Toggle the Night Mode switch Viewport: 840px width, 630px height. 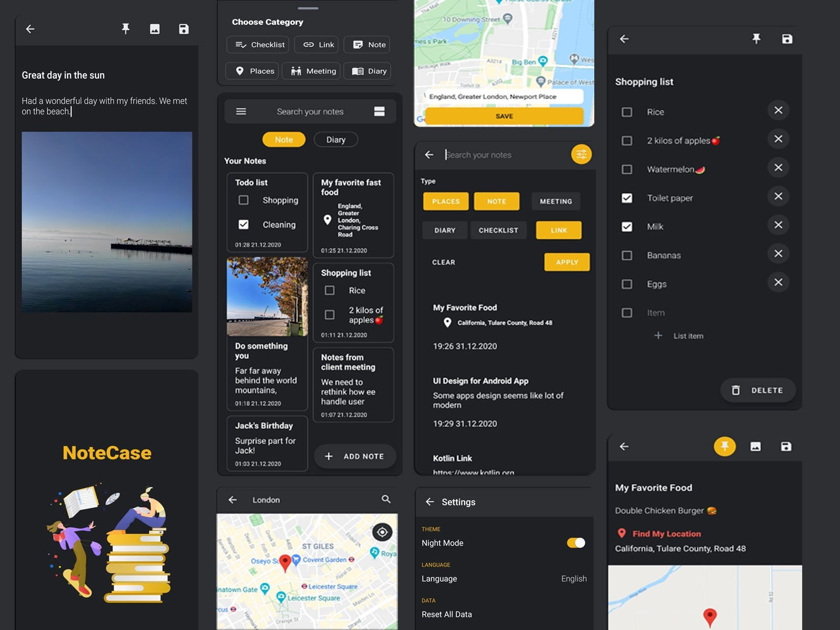click(576, 543)
